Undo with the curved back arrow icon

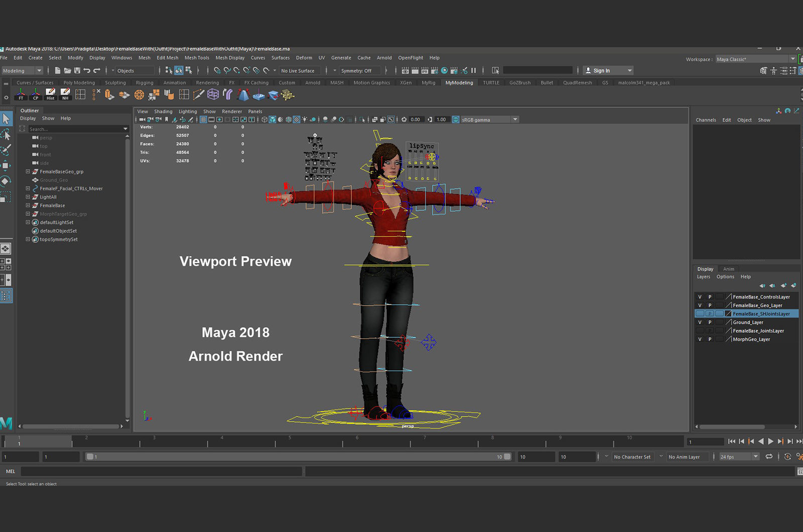click(87, 70)
